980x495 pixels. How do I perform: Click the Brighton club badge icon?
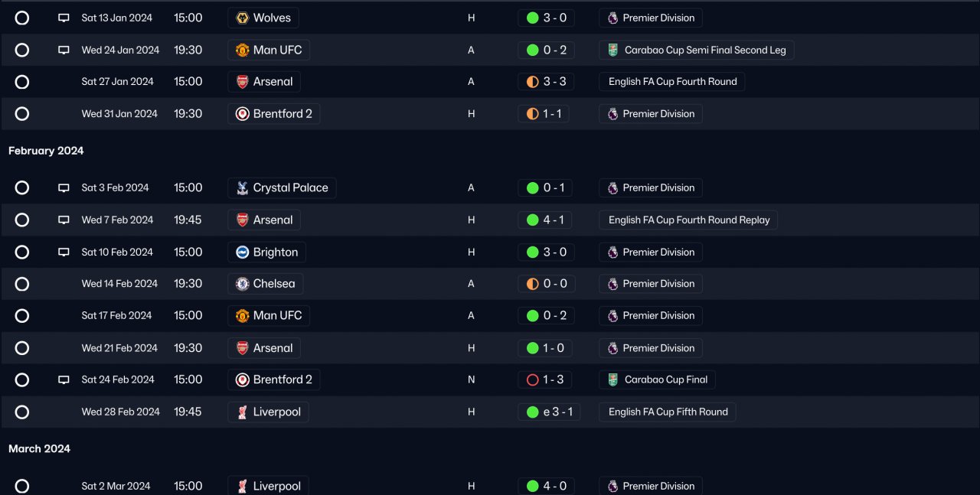[242, 252]
